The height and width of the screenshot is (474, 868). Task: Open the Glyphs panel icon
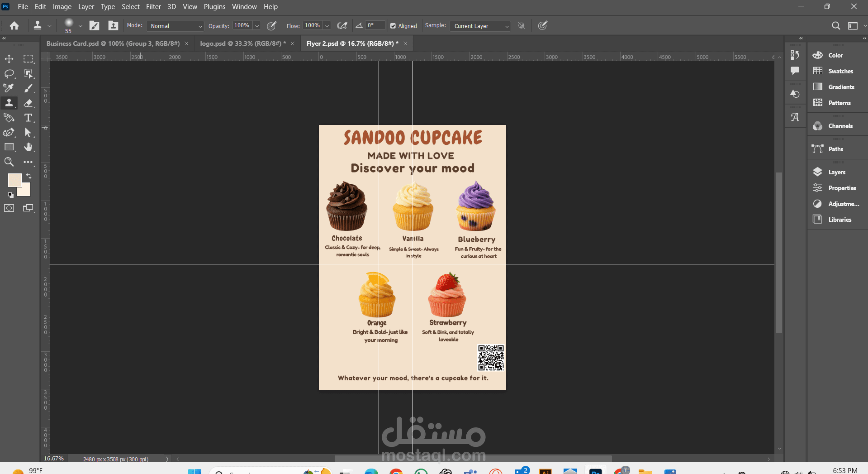[795, 117]
